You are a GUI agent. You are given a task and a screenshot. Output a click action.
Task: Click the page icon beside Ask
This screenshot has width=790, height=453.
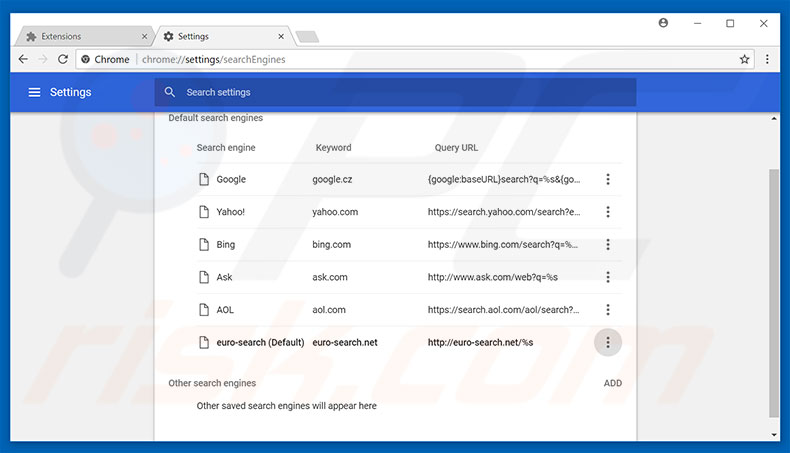click(204, 277)
